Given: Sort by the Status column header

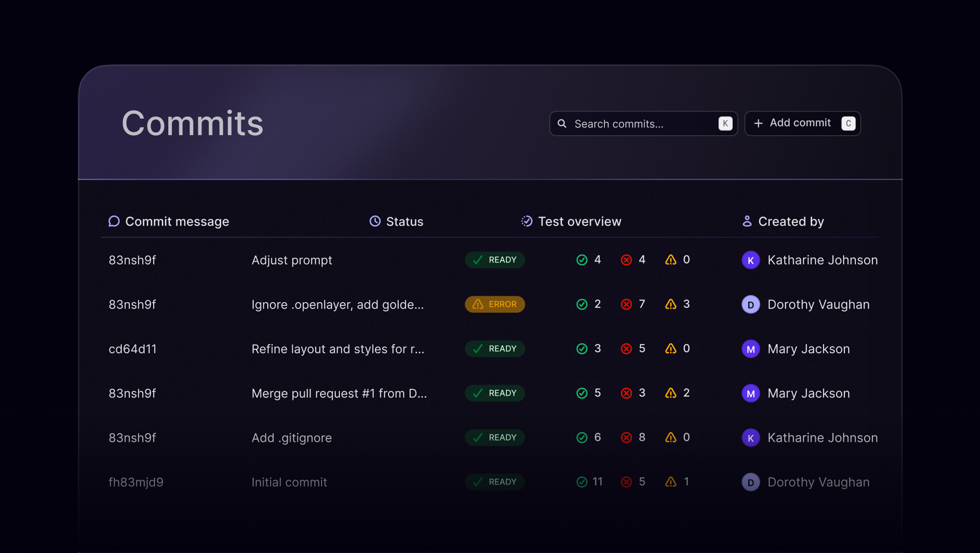Looking at the screenshot, I should (x=405, y=221).
